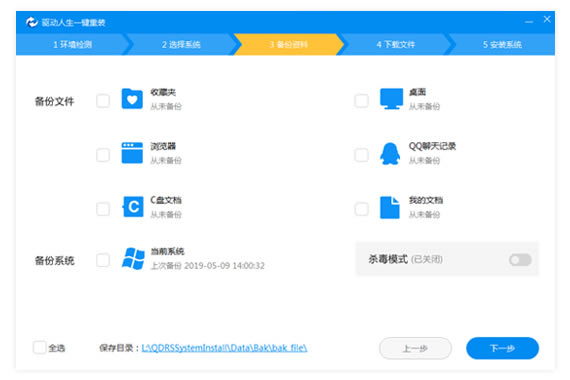
Task: Jump to step 4 下载文件
Action: [396, 44]
